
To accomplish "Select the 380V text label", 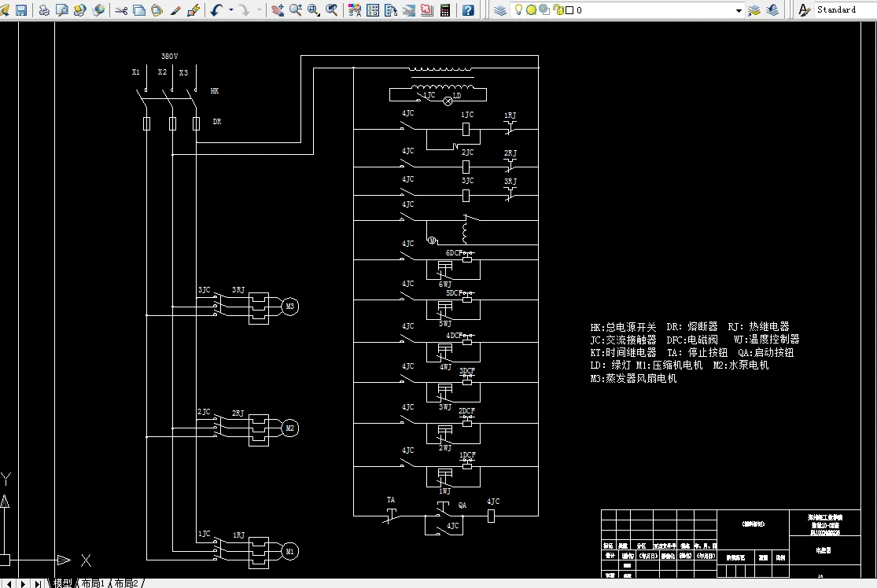I will pyautogui.click(x=169, y=57).
